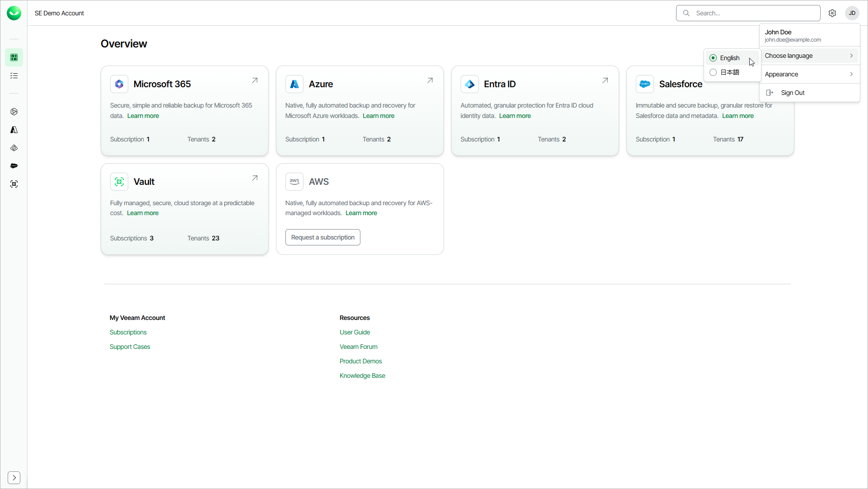Open Microsoft 365 in the sidebar
This screenshot has width=868, height=489.
(x=14, y=112)
